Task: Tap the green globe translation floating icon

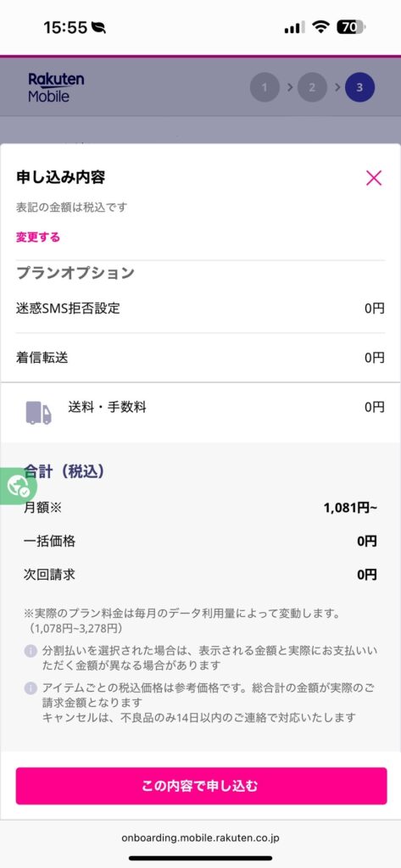Action: (19, 486)
